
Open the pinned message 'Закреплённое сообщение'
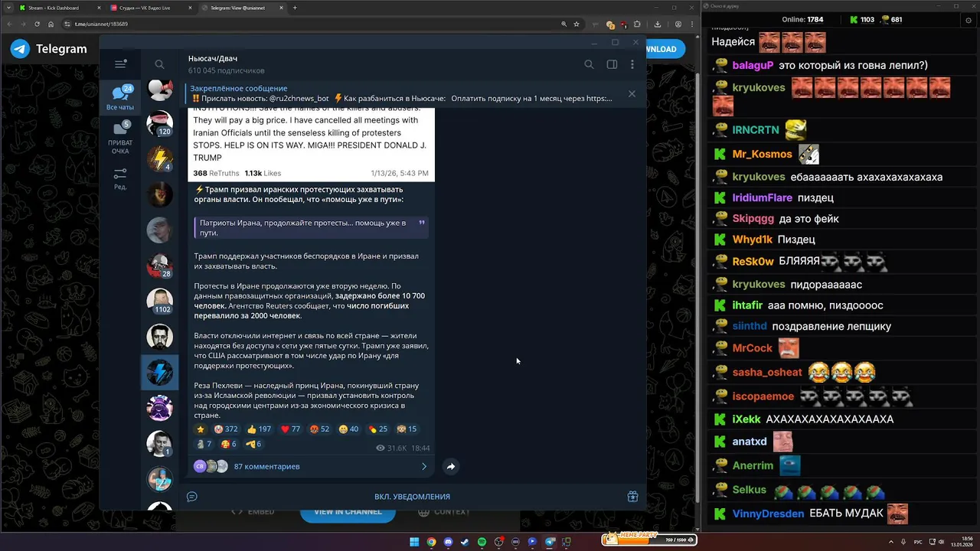[x=400, y=93]
